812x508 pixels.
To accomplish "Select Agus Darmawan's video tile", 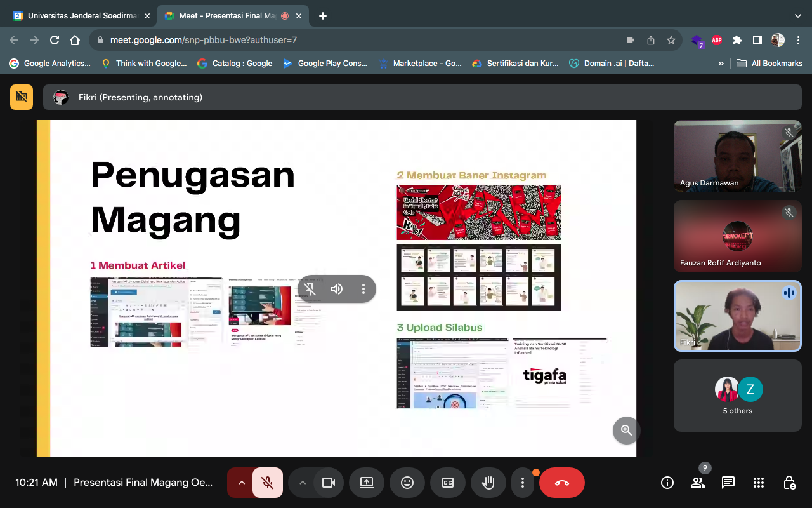I will (x=737, y=156).
